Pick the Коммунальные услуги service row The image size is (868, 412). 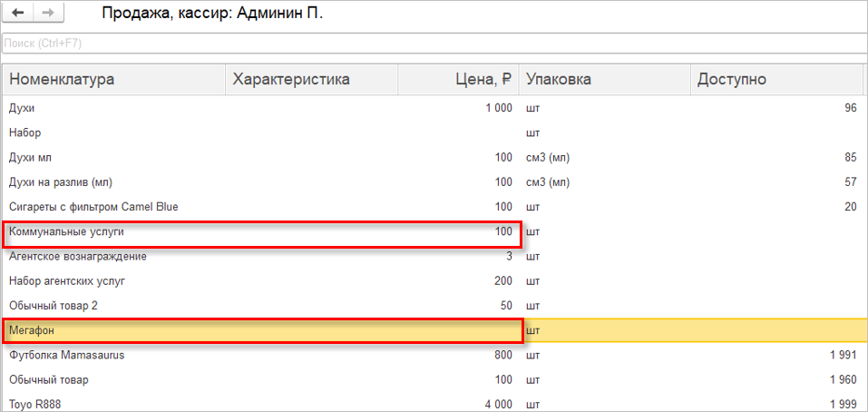[x=434, y=232]
